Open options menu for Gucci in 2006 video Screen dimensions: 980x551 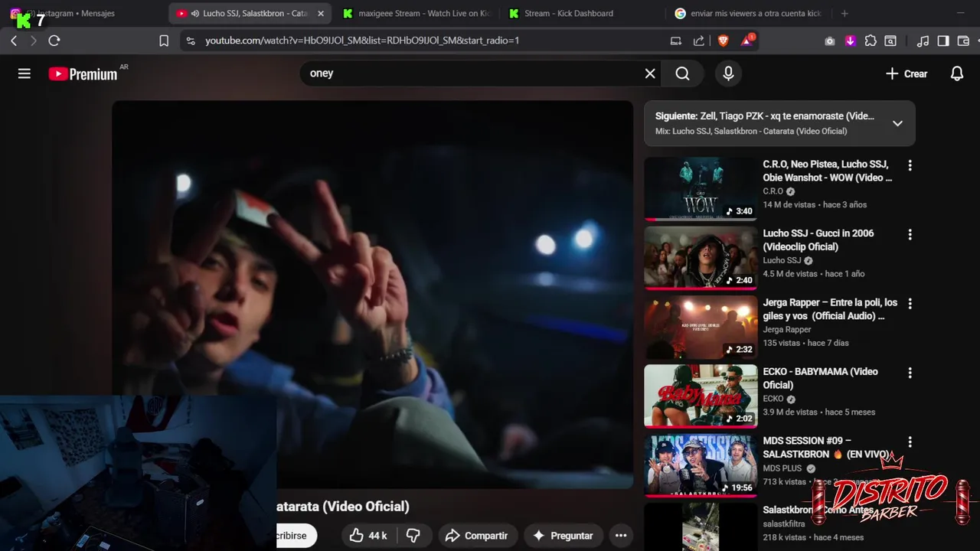pyautogui.click(x=910, y=234)
